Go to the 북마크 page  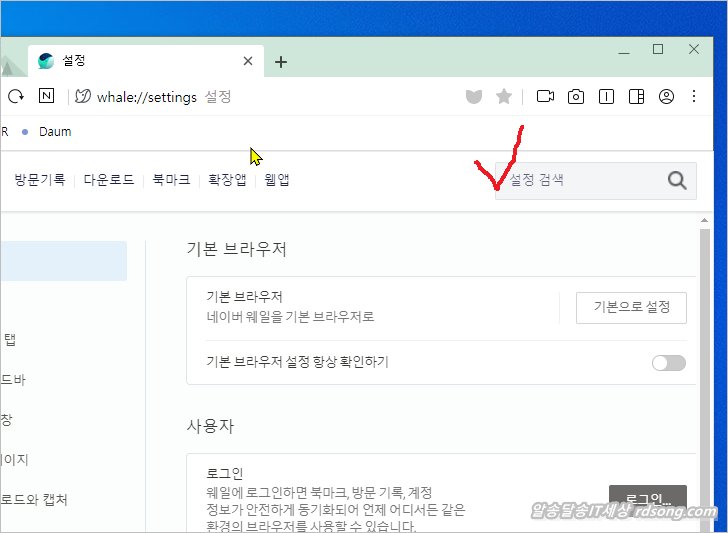171,180
